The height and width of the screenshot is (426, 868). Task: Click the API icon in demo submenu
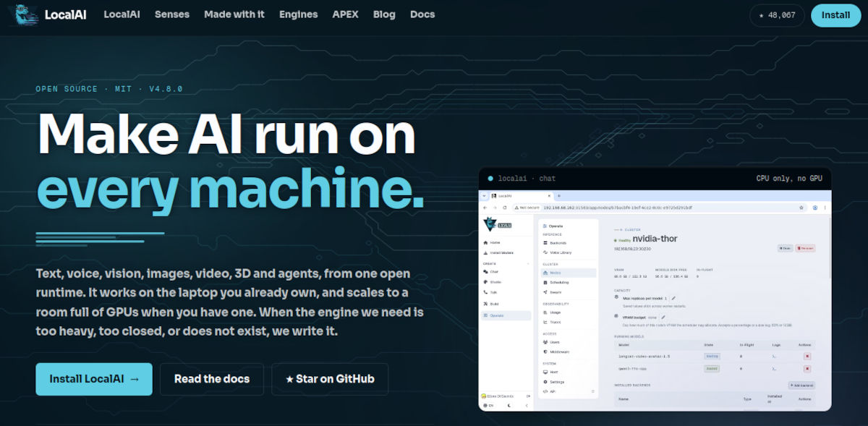pos(545,391)
